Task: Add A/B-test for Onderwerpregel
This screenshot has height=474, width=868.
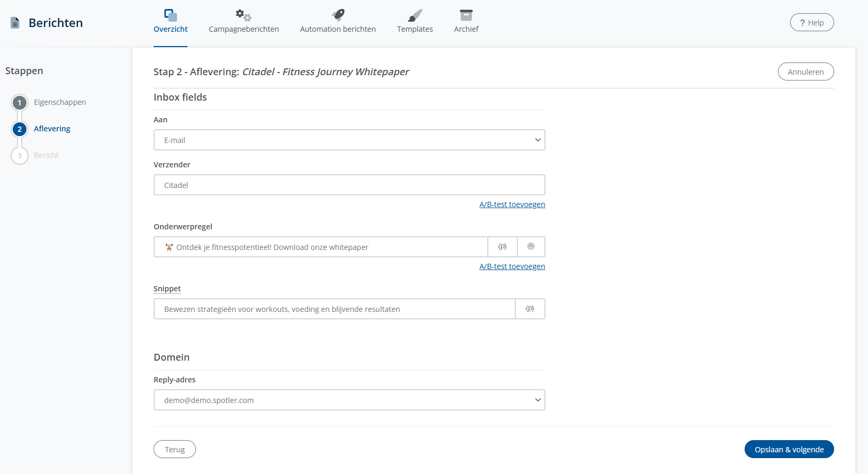Action: 512,266
